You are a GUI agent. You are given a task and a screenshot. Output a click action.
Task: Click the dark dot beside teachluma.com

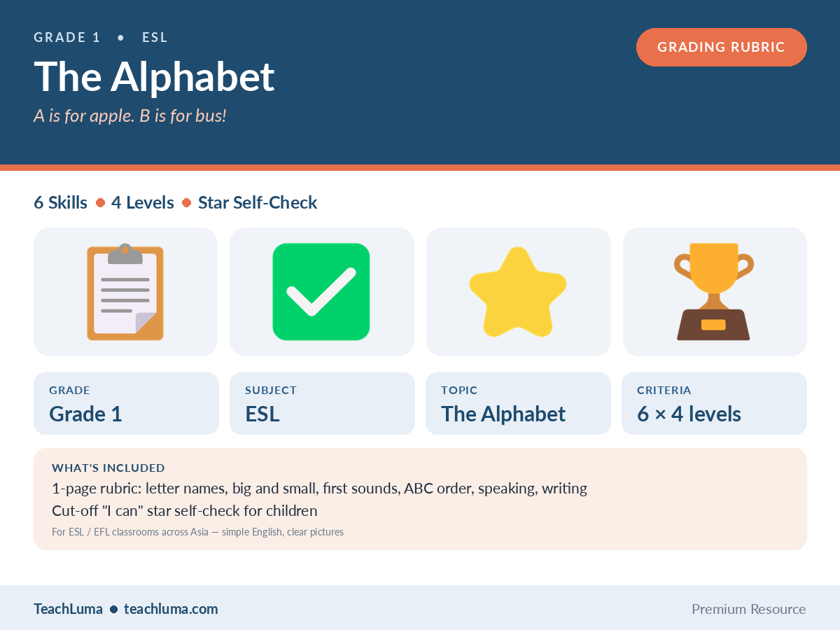point(113,610)
